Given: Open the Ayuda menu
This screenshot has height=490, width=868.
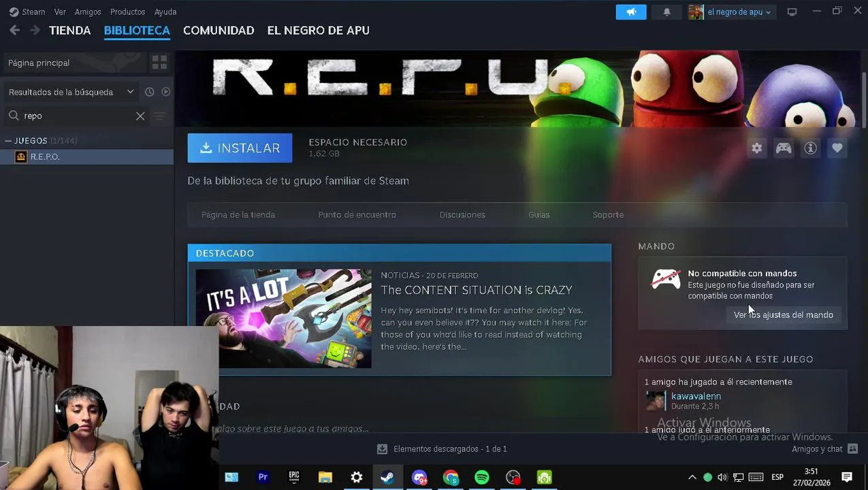Looking at the screenshot, I should pos(165,12).
